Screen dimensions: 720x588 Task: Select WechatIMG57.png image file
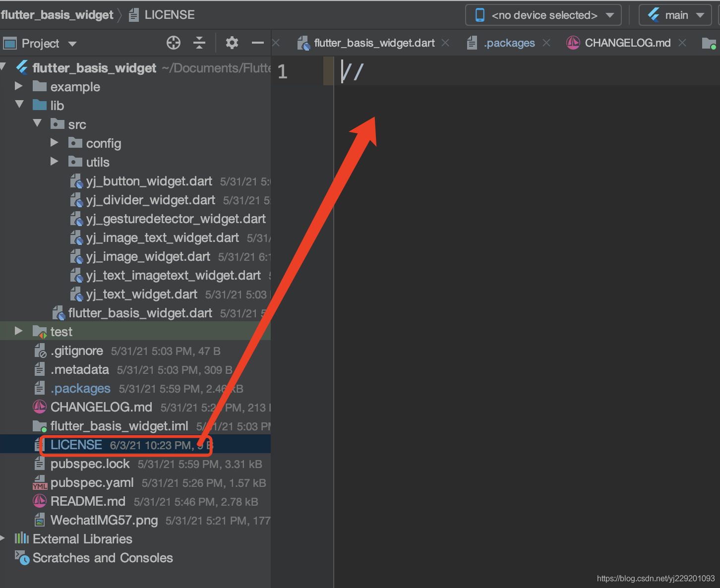(x=104, y=521)
